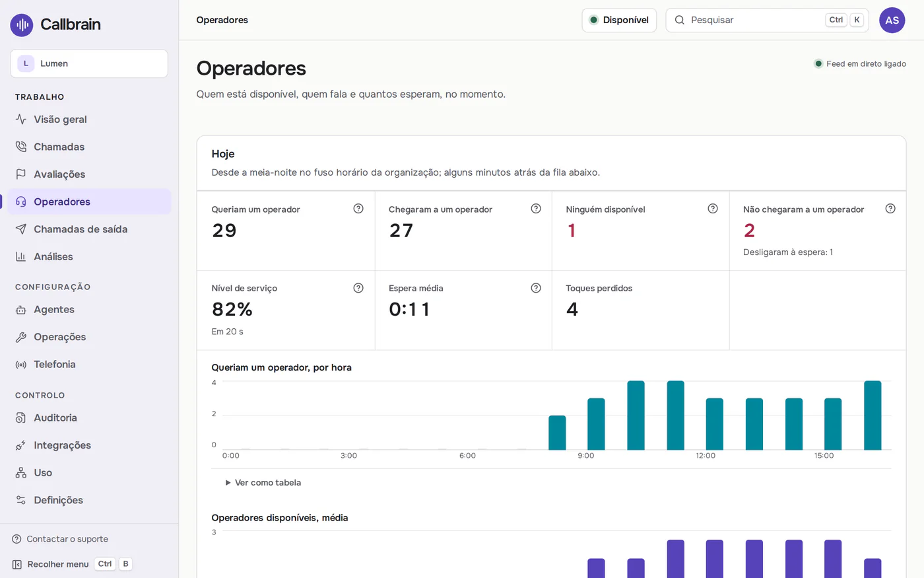
Task: Click the Visão geral pulse icon
Action: pyautogui.click(x=21, y=120)
